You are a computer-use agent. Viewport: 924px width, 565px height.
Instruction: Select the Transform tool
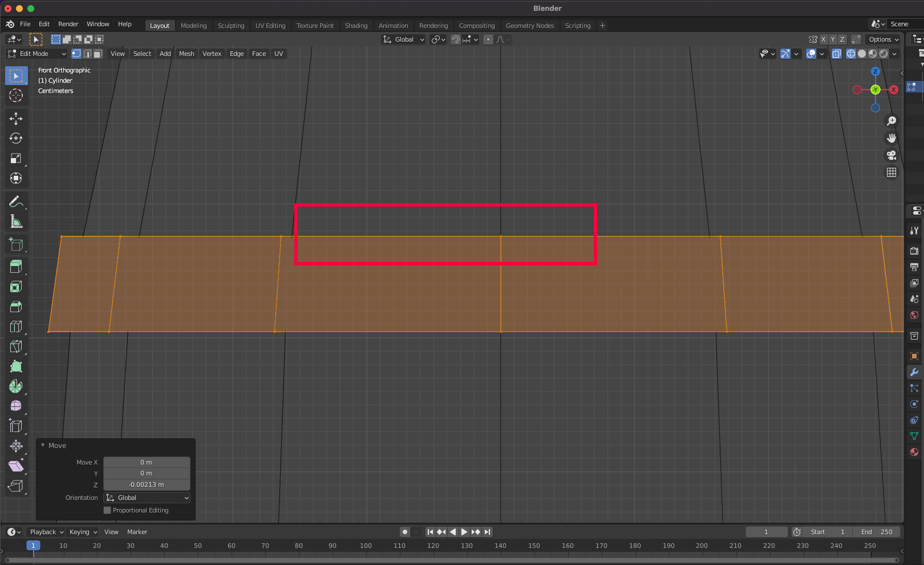click(x=16, y=178)
